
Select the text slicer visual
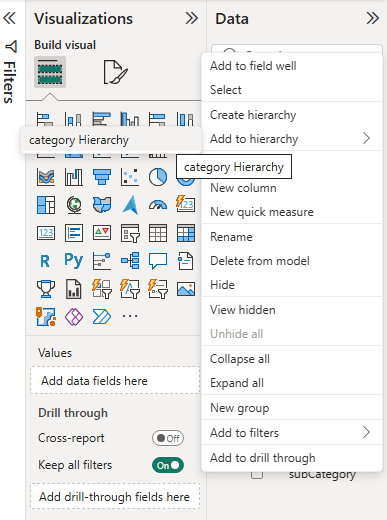tap(130, 289)
